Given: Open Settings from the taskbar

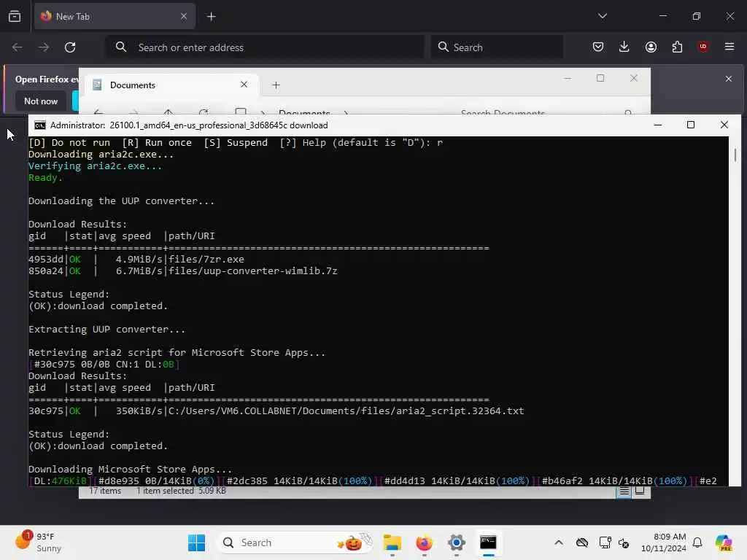Looking at the screenshot, I should tap(456, 542).
